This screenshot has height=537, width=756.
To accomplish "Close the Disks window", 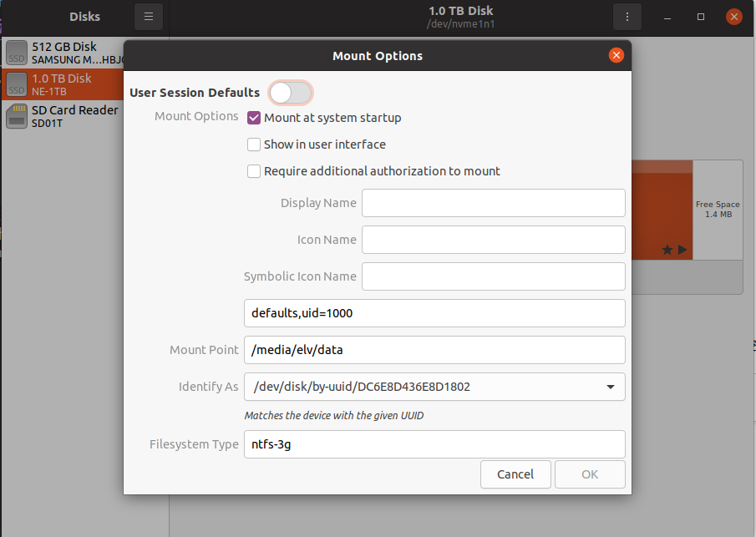I will coord(733,17).
